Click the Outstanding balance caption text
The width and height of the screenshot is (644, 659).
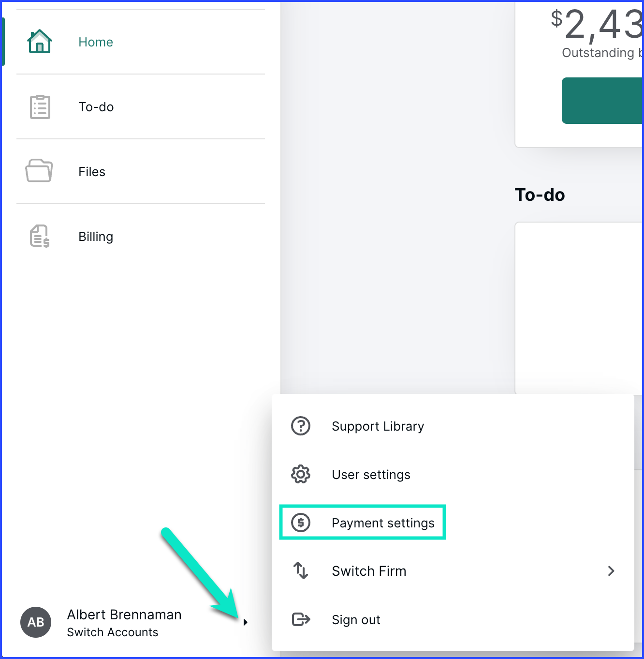coord(602,53)
